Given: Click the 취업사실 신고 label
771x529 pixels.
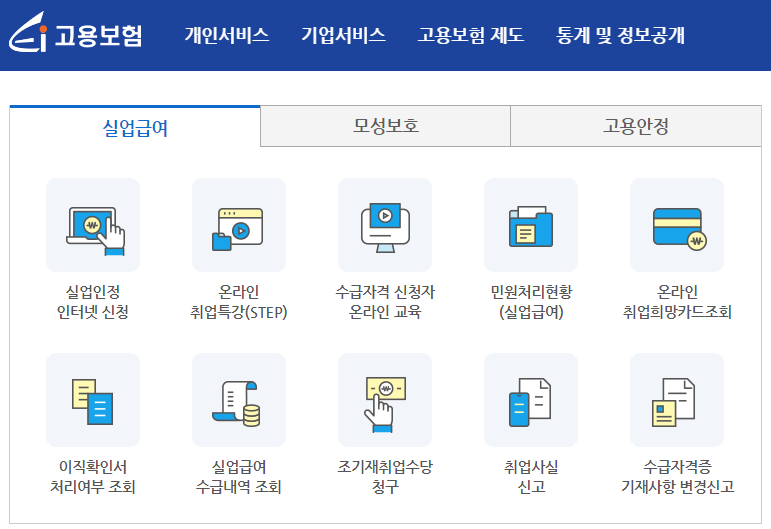Looking at the screenshot, I should tap(531, 477).
